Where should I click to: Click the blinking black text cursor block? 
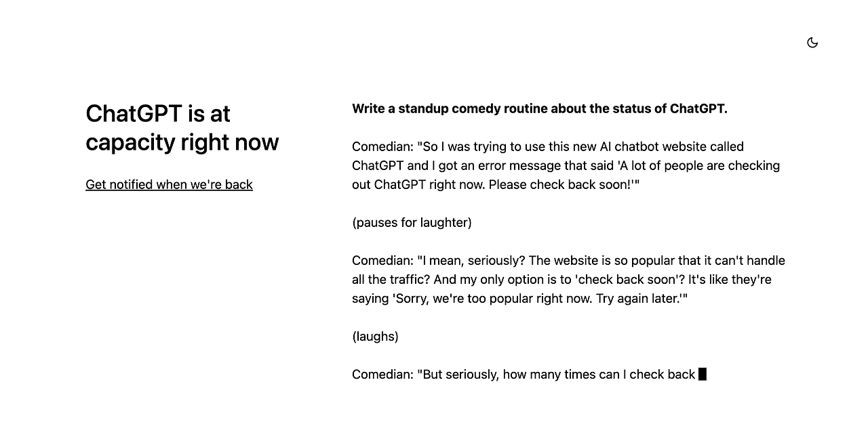[703, 374]
